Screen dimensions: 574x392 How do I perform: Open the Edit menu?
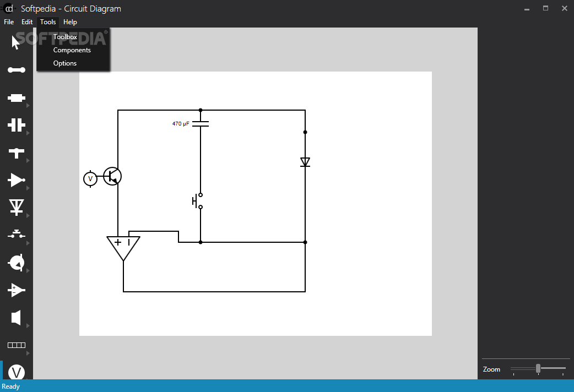pos(27,22)
